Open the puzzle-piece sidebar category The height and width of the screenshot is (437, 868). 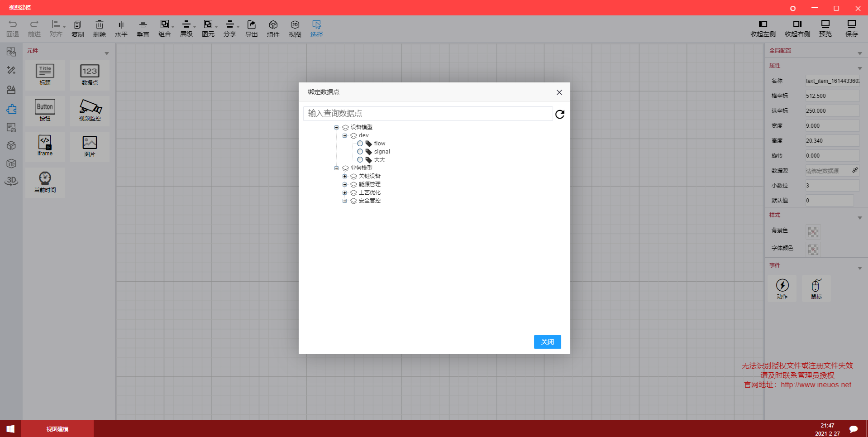11,109
